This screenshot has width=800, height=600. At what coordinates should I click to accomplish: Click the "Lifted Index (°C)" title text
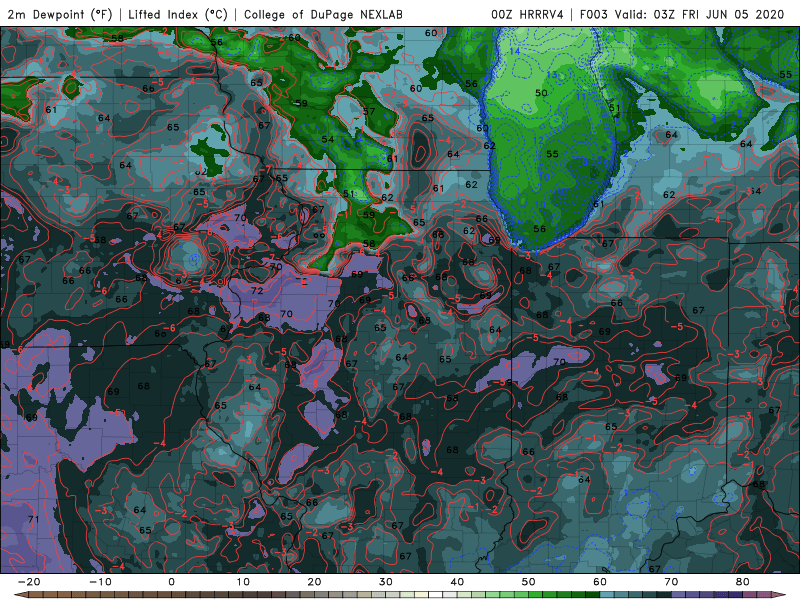click(178, 14)
